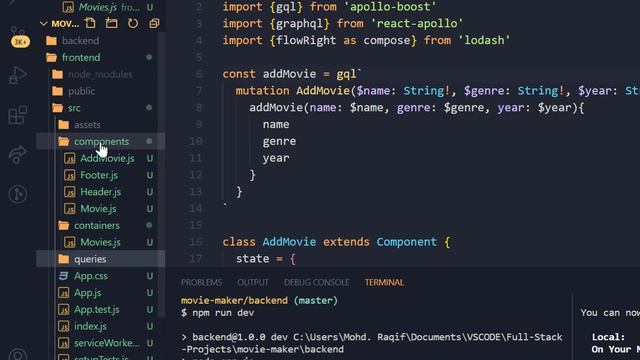640x360 pixels.
Task: Refresh the explorer file tree
Action: pyautogui.click(x=133, y=23)
